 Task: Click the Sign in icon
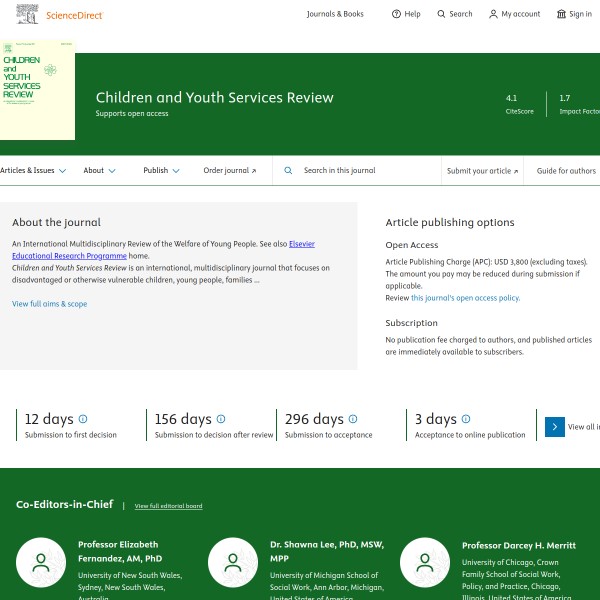pyautogui.click(x=561, y=14)
